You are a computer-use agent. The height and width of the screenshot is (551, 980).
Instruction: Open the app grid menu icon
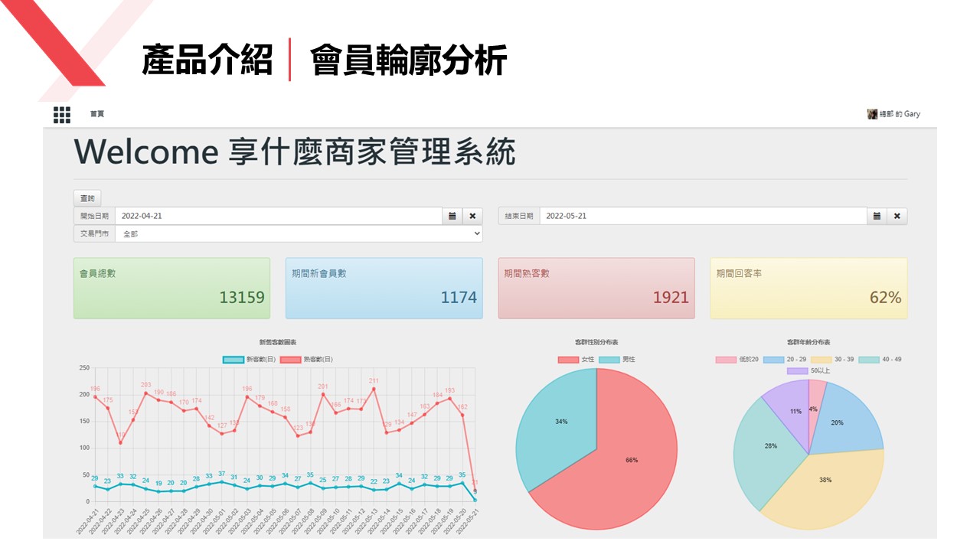click(x=62, y=115)
